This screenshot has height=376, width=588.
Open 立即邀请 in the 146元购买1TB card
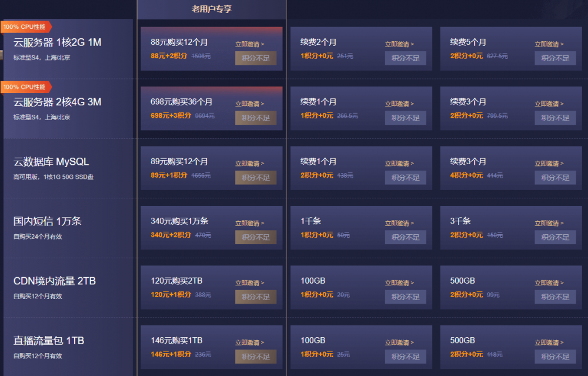(x=249, y=343)
